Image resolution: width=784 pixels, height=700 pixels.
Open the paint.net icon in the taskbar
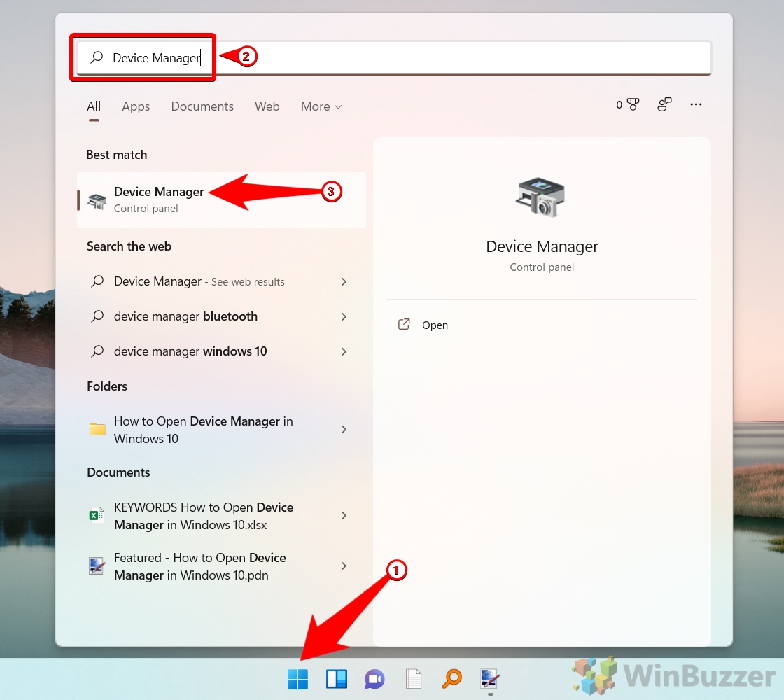click(x=489, y=679)
